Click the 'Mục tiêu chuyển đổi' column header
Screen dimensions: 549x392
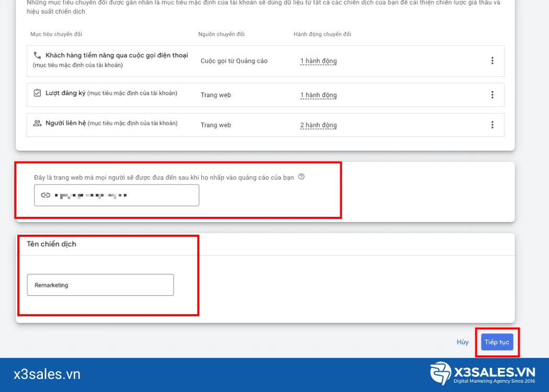point(56,34)
